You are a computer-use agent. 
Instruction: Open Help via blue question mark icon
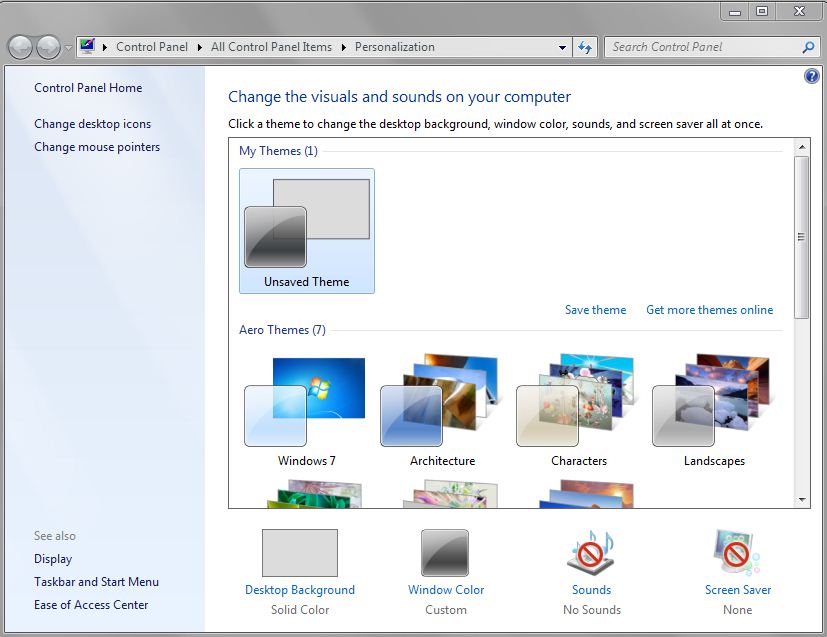pyautogui.click(x=812, y=76)
